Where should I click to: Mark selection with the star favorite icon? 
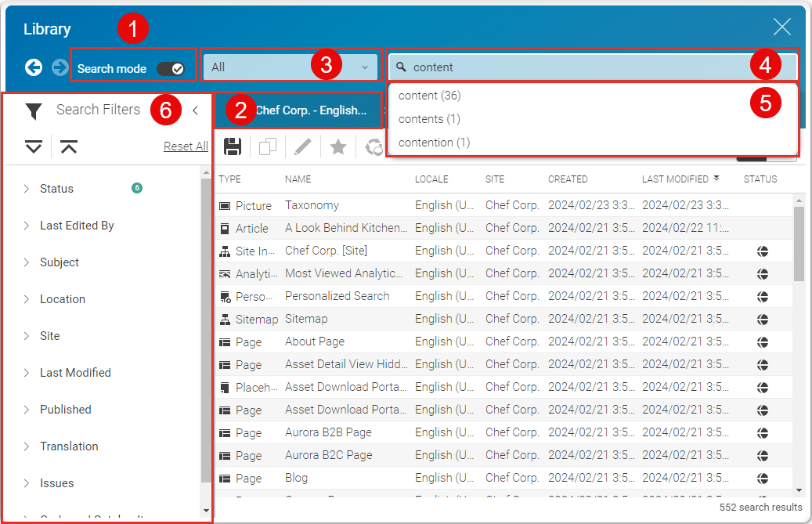point(338,146)
